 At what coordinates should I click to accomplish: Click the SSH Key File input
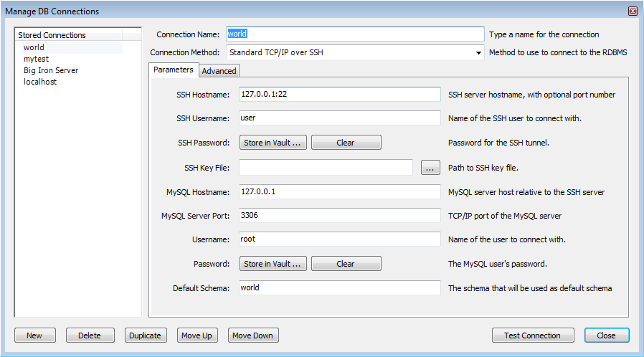tap(326, 168)
